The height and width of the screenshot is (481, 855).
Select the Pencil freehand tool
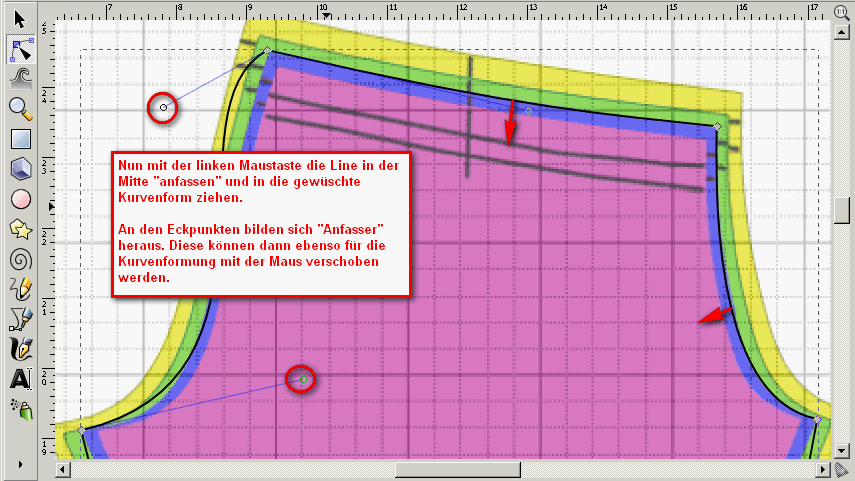click(19, 288)
